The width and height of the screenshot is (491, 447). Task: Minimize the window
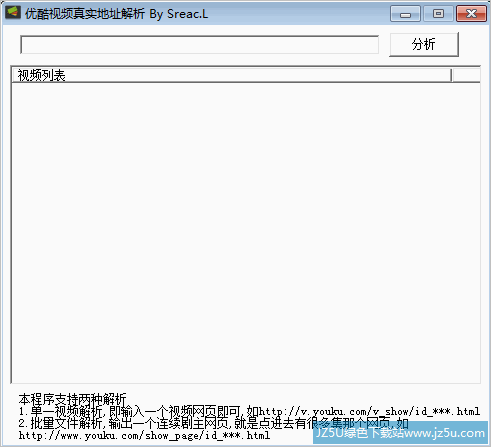click(x=405, y=14)
